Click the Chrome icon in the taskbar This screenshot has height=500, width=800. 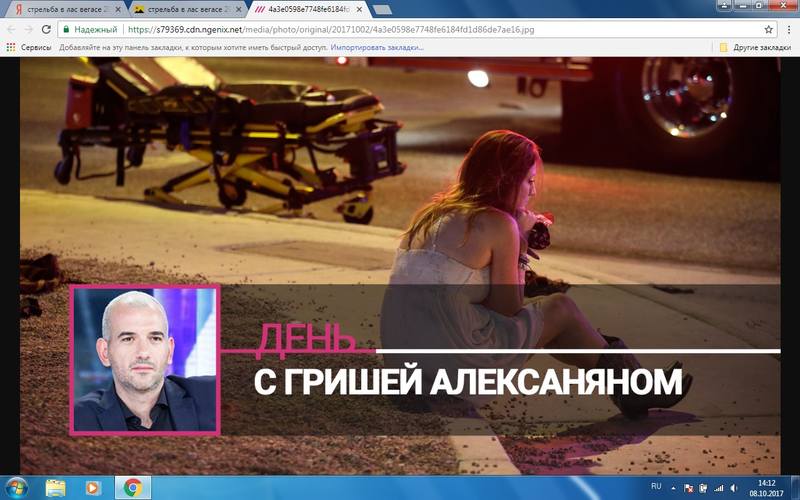pyautogui.click(x=133, y=488)
